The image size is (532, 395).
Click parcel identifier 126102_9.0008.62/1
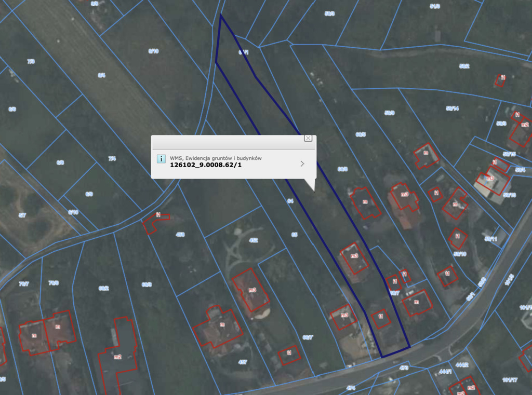[x=206, y=165]
